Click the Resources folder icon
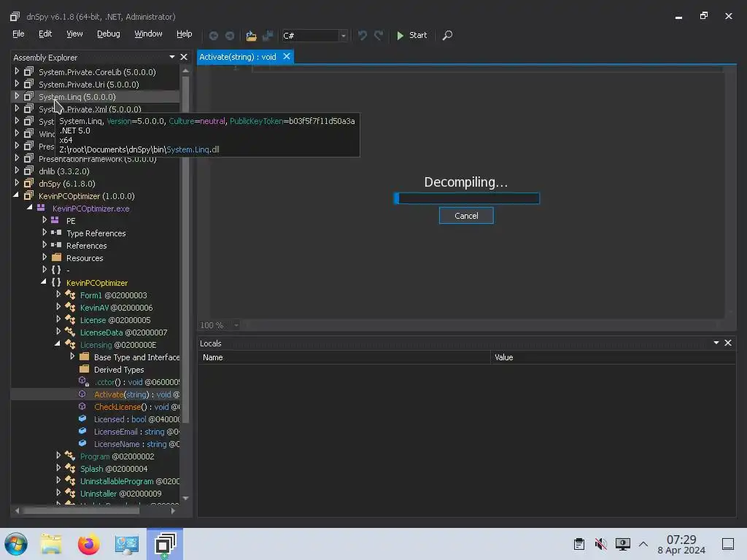This screenshot has width=747, height=560. pos(56,257)
